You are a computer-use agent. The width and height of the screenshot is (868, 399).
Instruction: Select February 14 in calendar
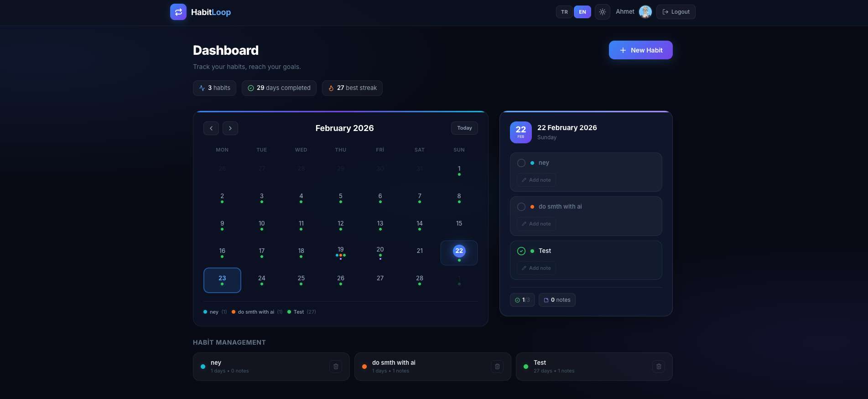[420, 226]
